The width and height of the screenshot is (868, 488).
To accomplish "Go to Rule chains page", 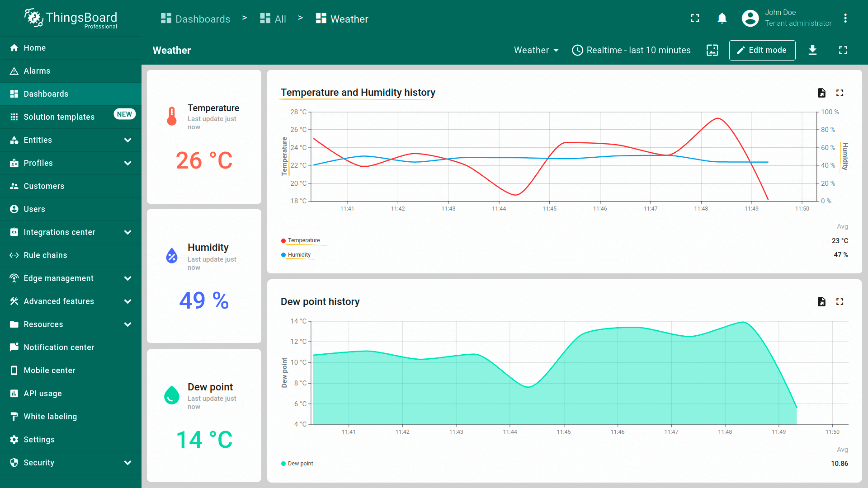I will coord(45,255).
